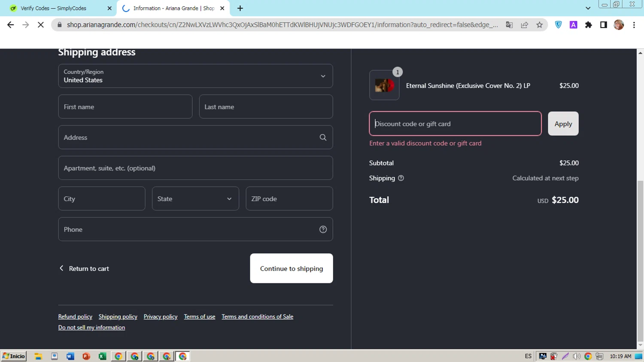Focus the Apartment, suite field
This screenshot has width=644, height=362.
coord(195,168)
